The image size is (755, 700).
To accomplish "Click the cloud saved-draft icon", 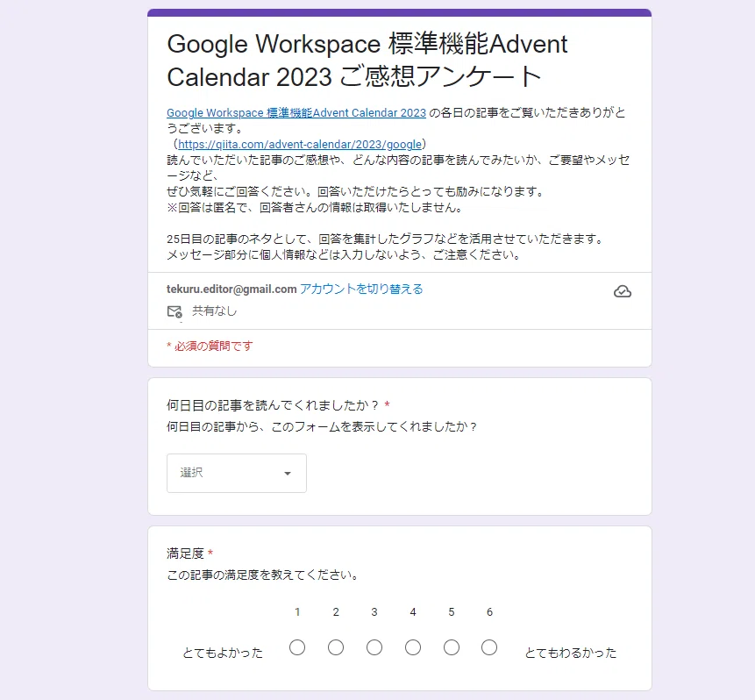I will (622, 291).
